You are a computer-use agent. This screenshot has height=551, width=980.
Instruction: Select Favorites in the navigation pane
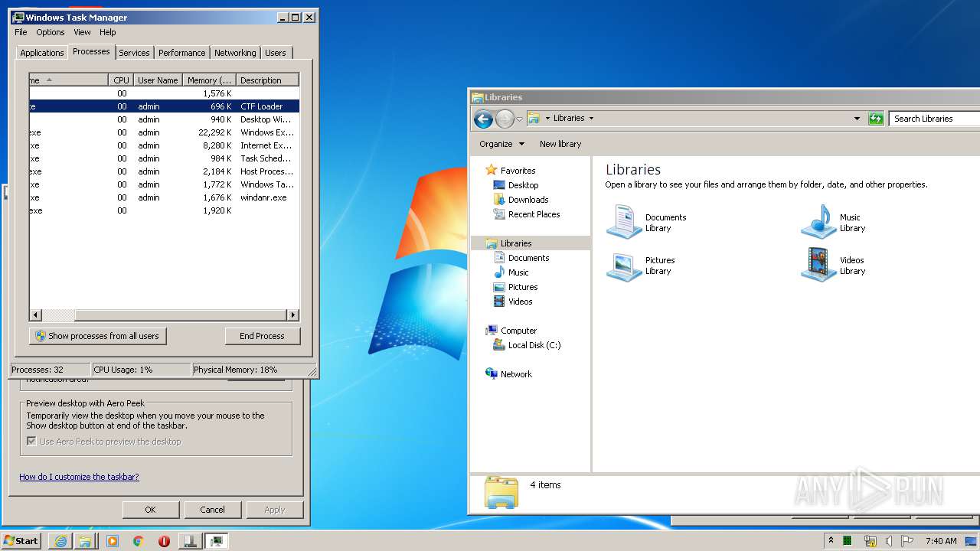[518, 171]
